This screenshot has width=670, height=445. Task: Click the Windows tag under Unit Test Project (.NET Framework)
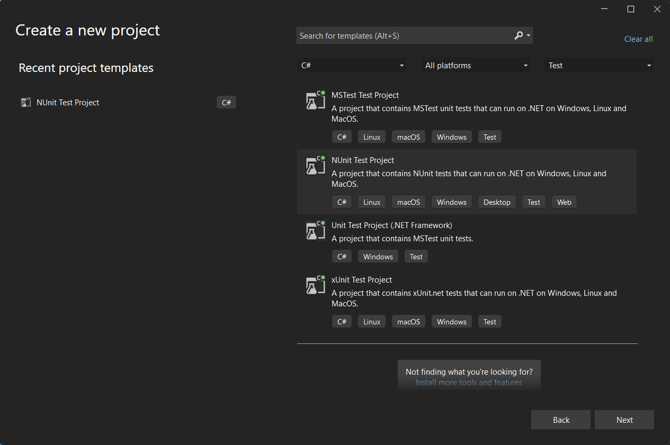(378, 256)
